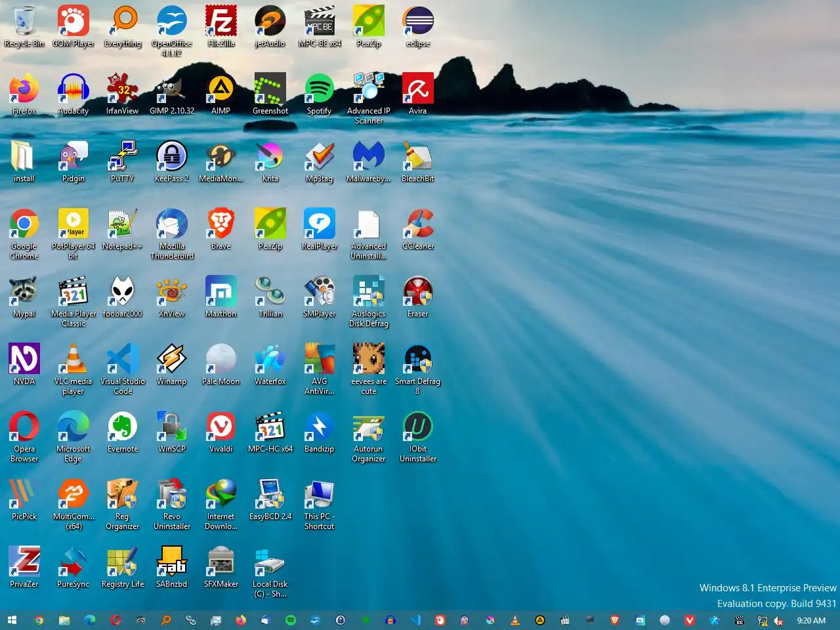The height and width of the screenshot is (630, 840).
Task: Select the Audacity desktop shortcut
Action: point(73,95)
